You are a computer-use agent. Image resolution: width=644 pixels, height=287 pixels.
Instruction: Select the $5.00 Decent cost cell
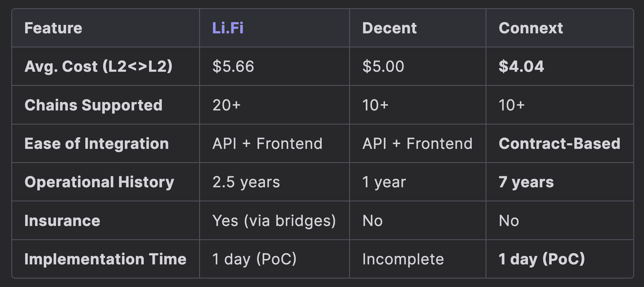pos(383,67)
